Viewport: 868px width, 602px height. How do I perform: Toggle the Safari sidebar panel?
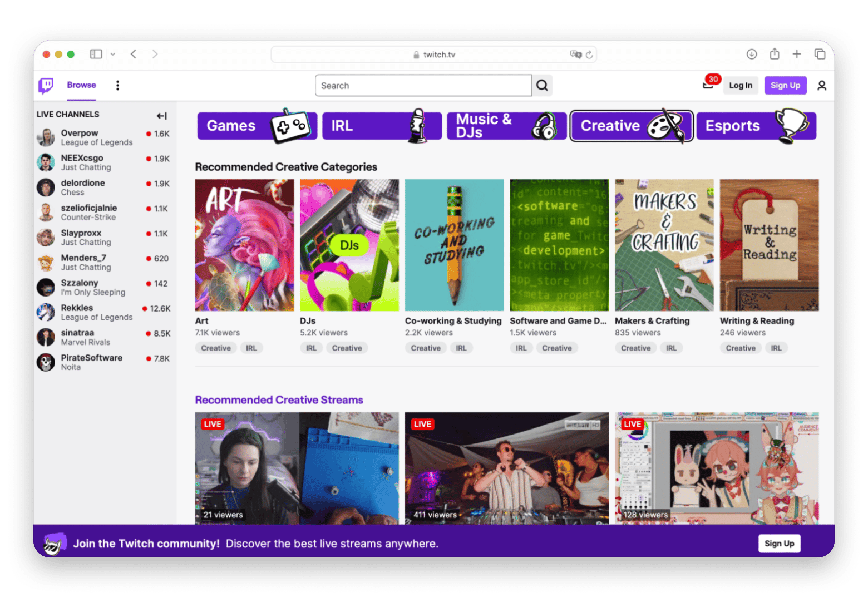coord(96,54)
